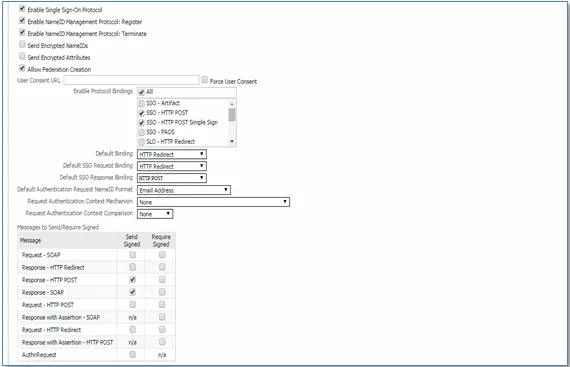Image resolution: width=570 pixels, height=367 pixels.
Task: Toggle the All protocol bindings checkbox
Action: point(142,92)
